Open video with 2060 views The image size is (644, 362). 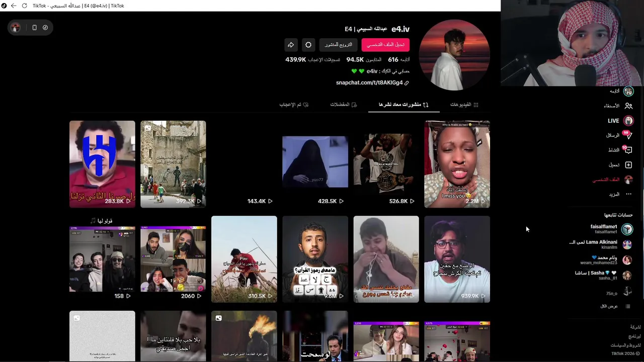(173, 259)
